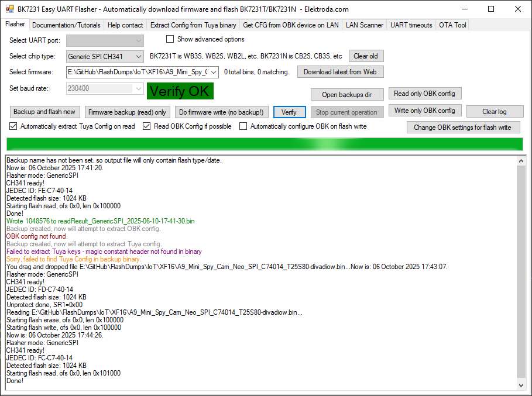Open the OTA Tool tab
Image resolution: width=532 pixels, height=396 pixels.
tap(452, 25)
